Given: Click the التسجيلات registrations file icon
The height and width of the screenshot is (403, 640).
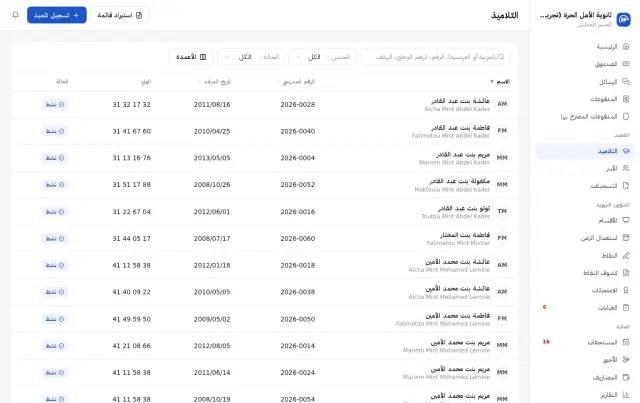Looking at the screenshot, I should point(626,186).
